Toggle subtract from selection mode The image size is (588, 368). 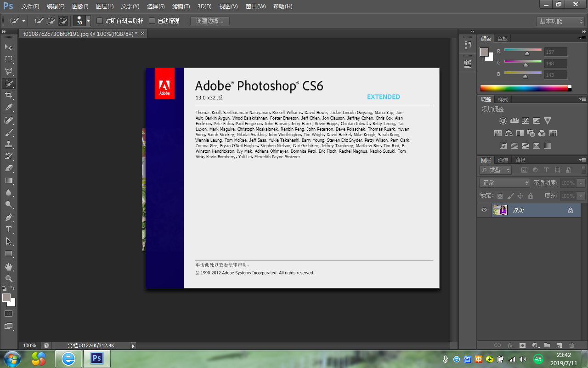[63, 21]
